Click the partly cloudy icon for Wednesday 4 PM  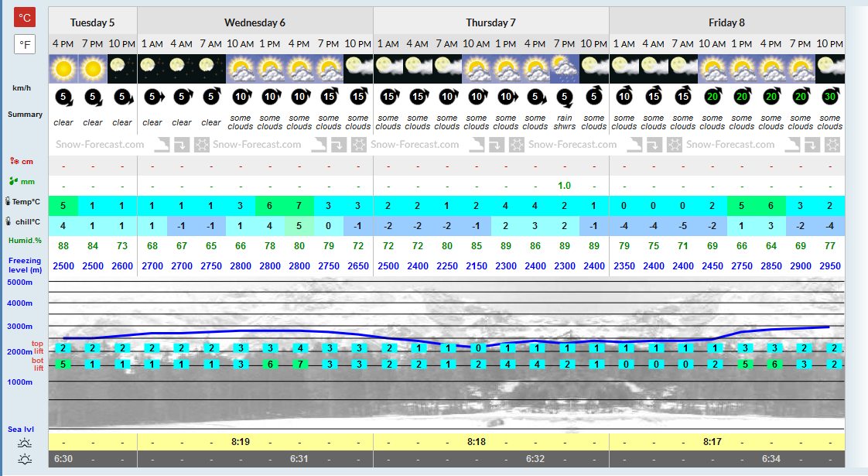click(299, 69)
